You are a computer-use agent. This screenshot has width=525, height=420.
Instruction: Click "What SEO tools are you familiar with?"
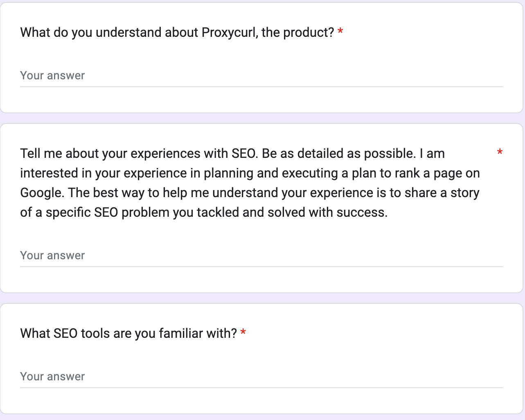point(128,333)
